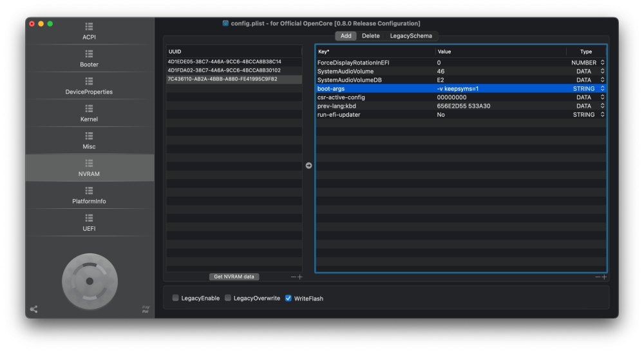Open the ACPI section icon
This screenshot has width=644, height=352.
[x=89, y=26]
